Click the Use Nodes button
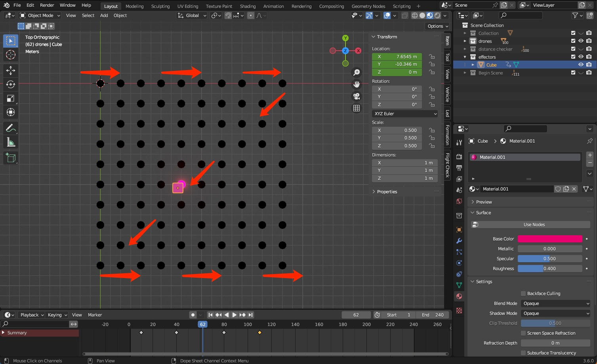 click(x=534, y=225)
